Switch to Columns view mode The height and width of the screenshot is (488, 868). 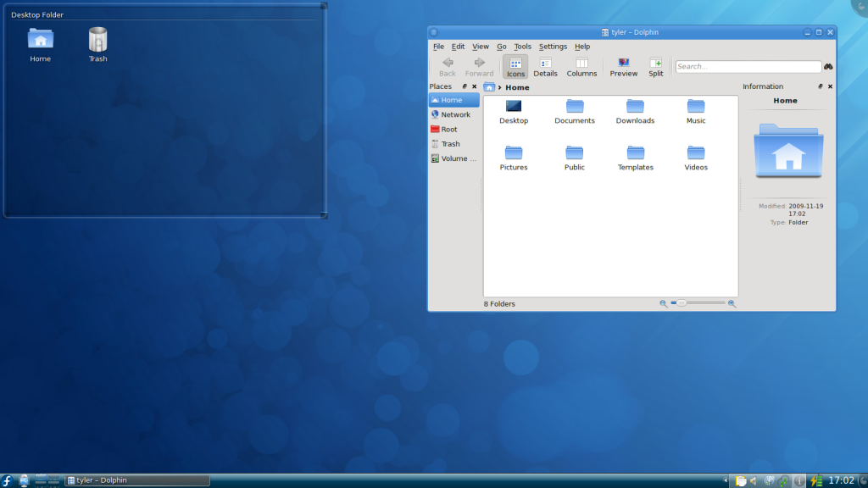point(581,67)
